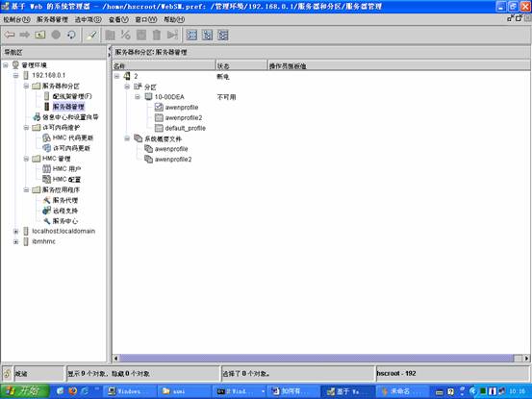Click the back arrow toolbar icon
Viewport: 532px width, 399px height.
10,35
